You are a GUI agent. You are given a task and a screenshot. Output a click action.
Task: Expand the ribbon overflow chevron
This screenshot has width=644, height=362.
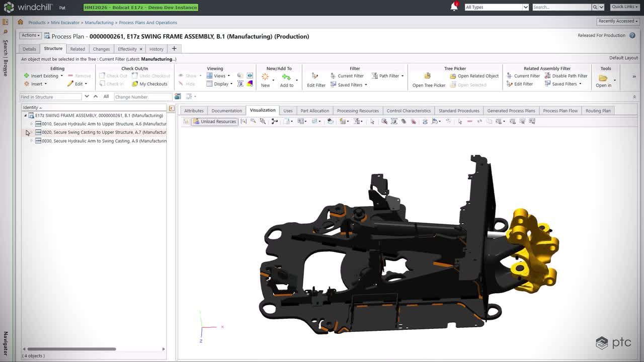click(634, 76)
